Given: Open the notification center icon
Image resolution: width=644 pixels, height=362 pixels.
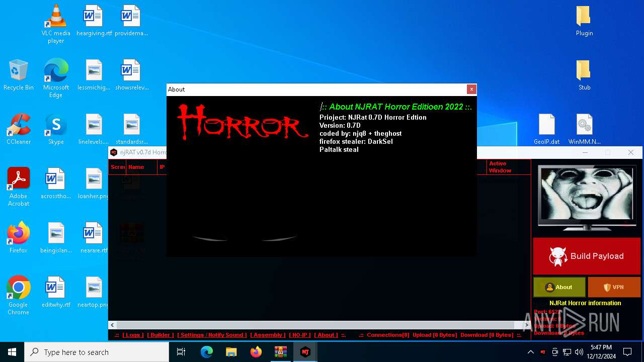Looking at the screenshot, I should [627, 352].
